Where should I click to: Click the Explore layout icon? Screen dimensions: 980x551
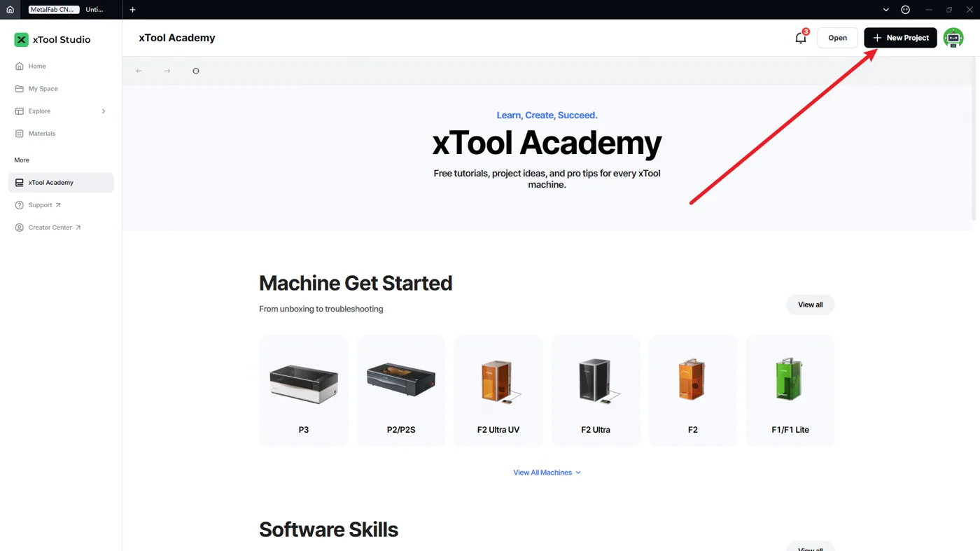[20, 111]
